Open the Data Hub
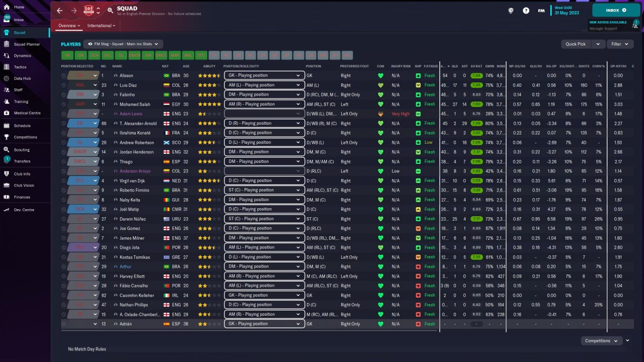 coord(22,78)
